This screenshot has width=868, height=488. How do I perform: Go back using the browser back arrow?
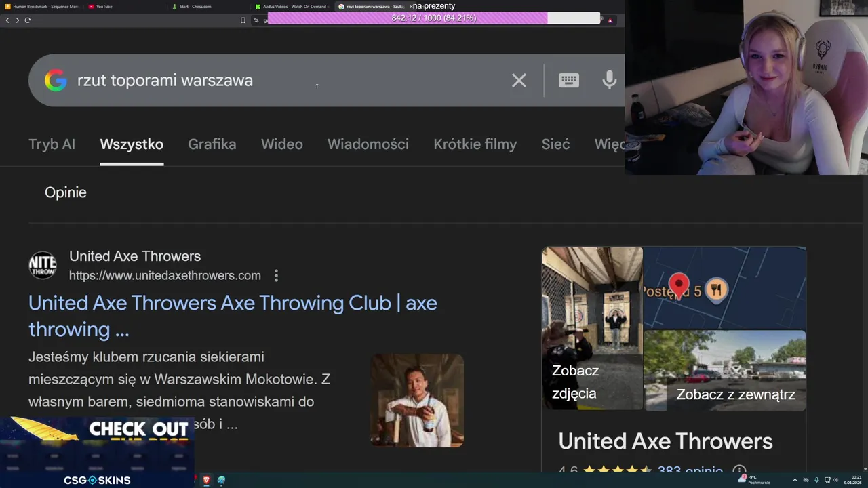7,20
